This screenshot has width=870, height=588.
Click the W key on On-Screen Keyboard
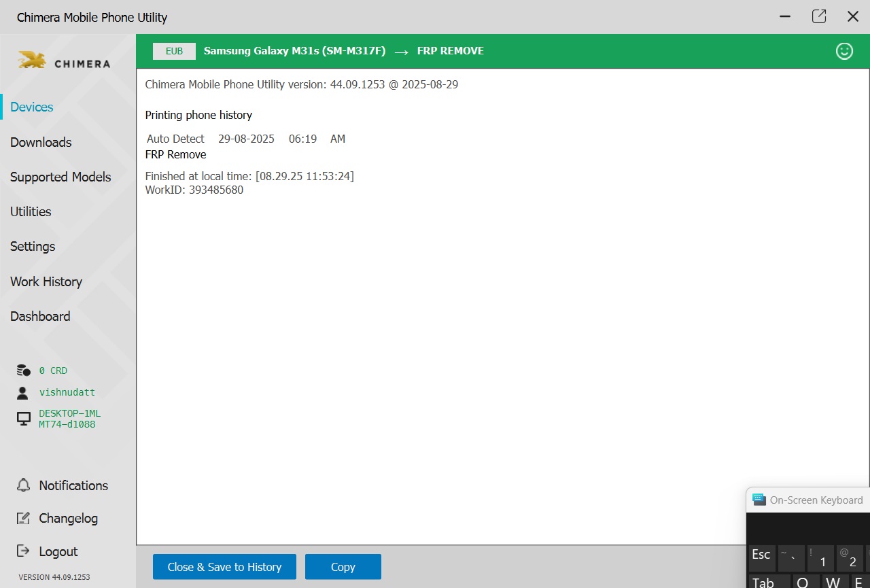pos(835,582)
